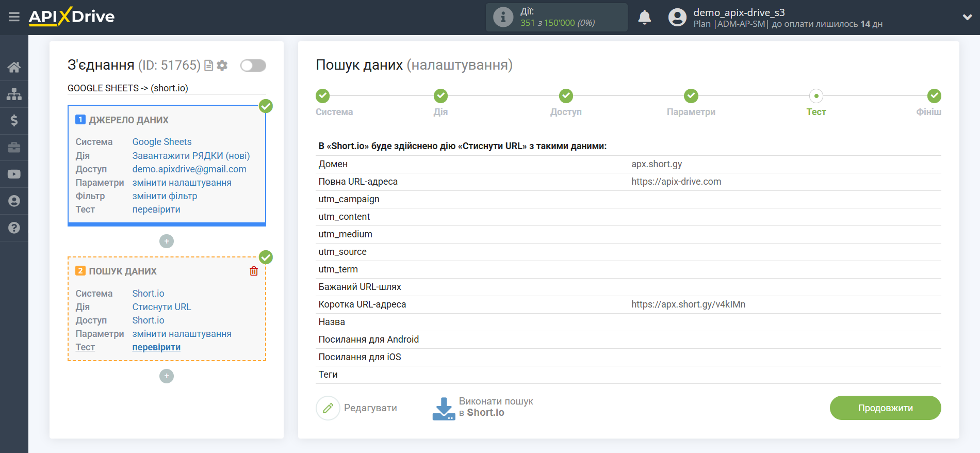The width and height of the screenshot is (980, 453).
Task: Click the actions info icon
Action: tap(503, 17)
